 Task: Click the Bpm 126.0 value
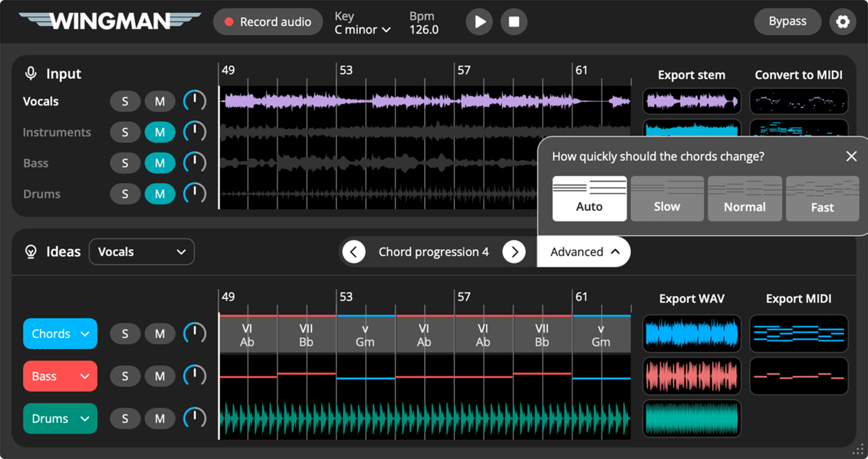click(x=424, y=29)
